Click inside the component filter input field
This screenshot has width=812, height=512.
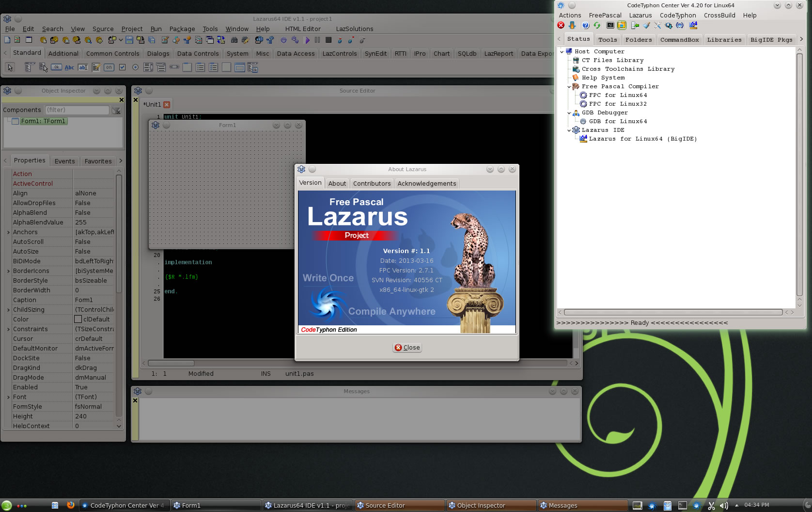(x=77, y=110)
